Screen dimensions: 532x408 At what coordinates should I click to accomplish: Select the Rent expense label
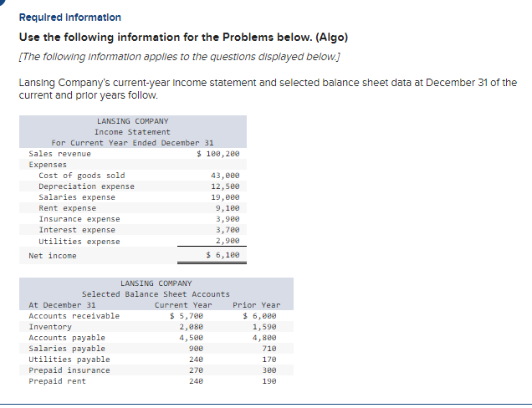coord(68,208)
